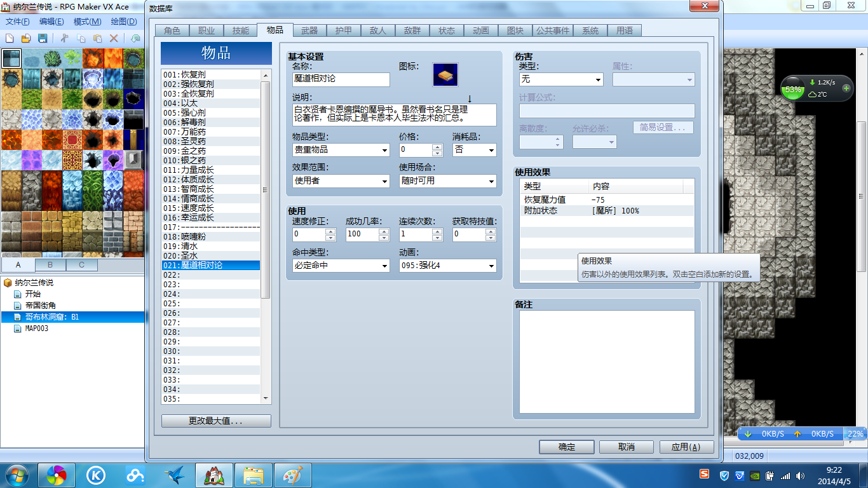Open the 动画 dropdown showing 095:强化4
The width and height of the screenshot is (868, 488).
[x=447, y=266]
